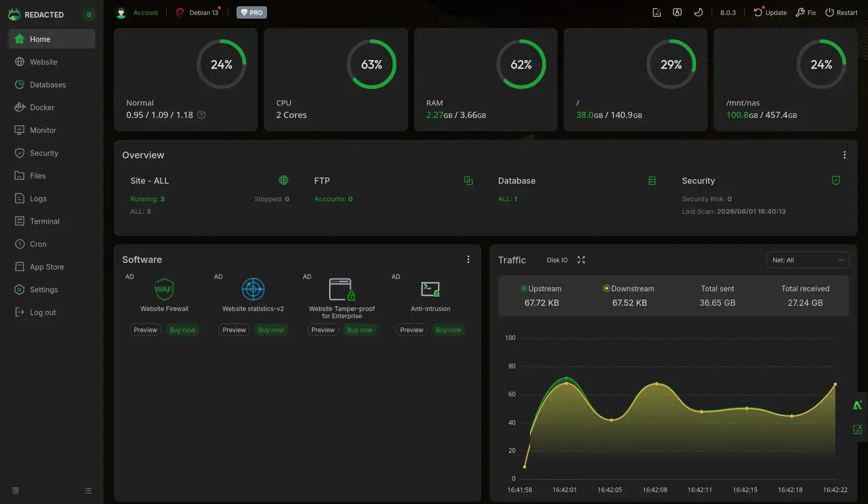
Task: Click the PRO badge
Action: coord(252,12)
